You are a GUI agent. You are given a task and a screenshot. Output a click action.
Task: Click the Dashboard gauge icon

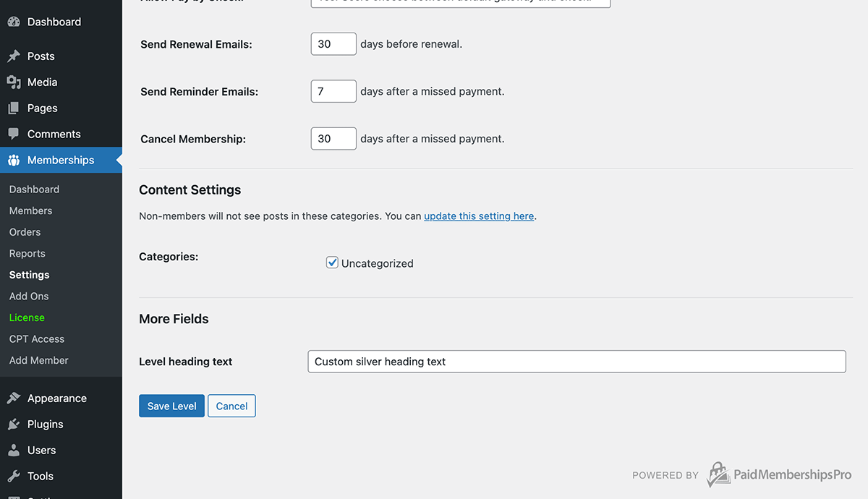tap(14, 22)
